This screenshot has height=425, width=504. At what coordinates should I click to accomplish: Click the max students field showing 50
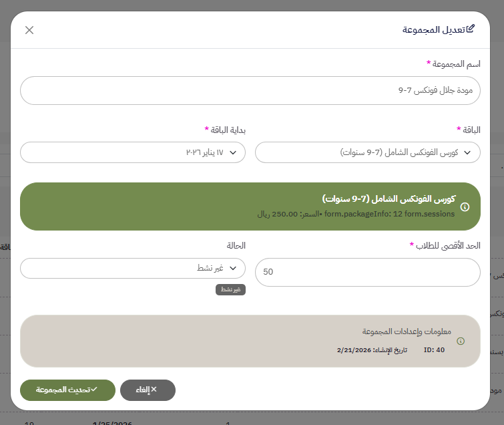pyautogui.click(x=367, y=272)
